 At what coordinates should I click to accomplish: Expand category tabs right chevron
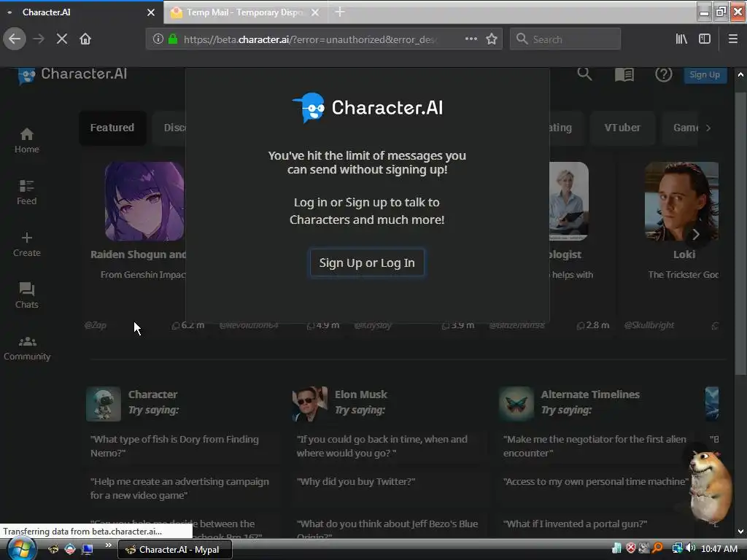pyautogui.click(x=708, y=128)
